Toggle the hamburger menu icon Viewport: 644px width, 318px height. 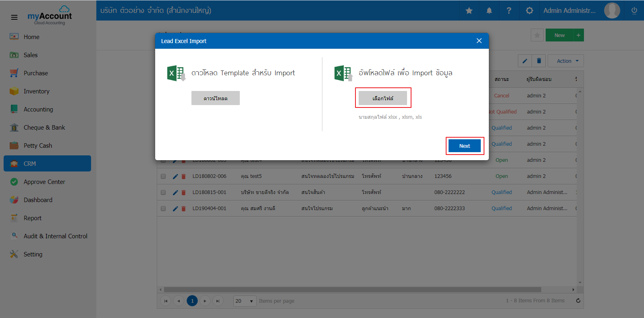[14, 17]
